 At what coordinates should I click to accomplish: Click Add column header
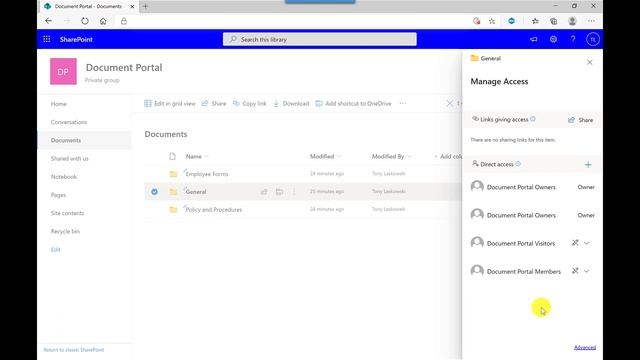pyautogui.click(x=448, y=156)
